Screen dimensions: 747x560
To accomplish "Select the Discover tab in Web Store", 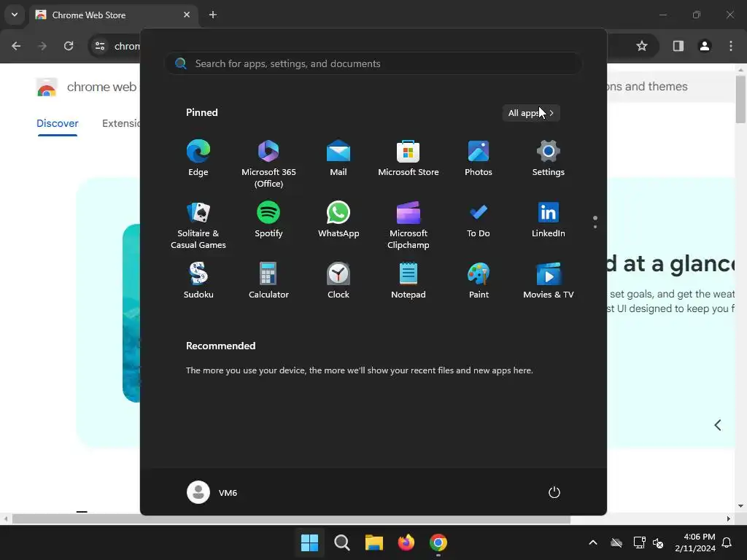I will pos(57,123).
